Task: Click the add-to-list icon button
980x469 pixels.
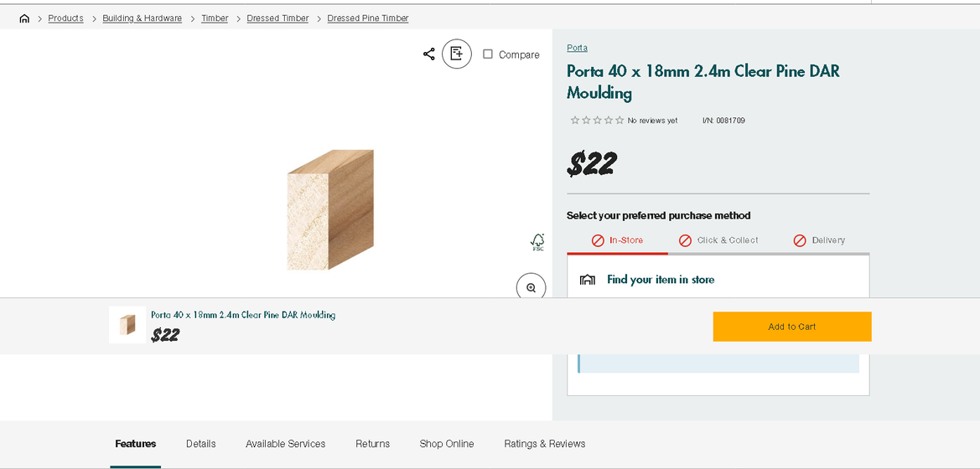Action: tap(457, 54)
